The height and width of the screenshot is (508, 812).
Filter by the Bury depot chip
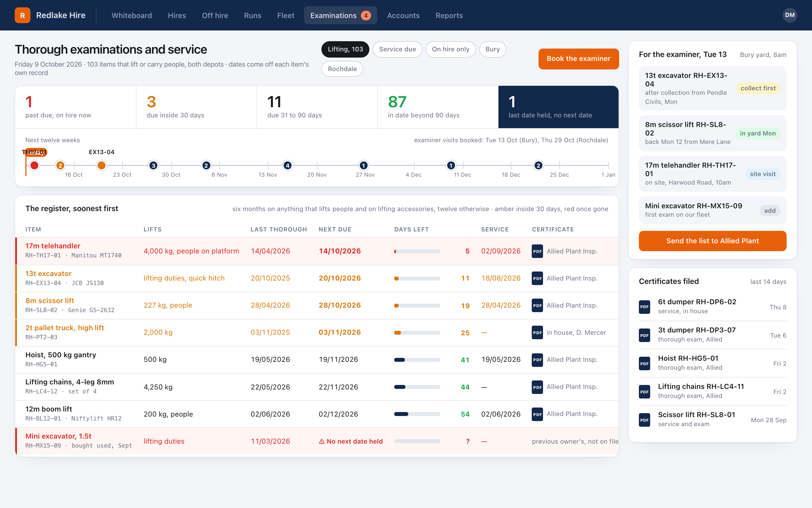pos(493,49)
